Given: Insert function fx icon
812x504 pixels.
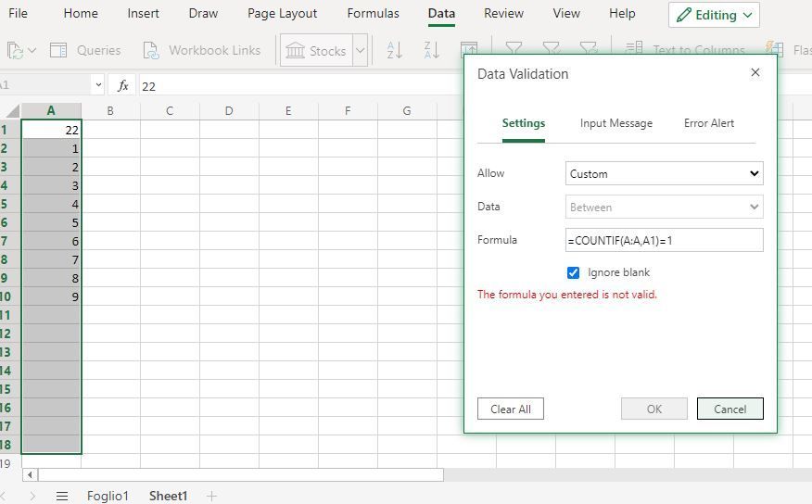Looking at the screenshot, I should [122, 85].
